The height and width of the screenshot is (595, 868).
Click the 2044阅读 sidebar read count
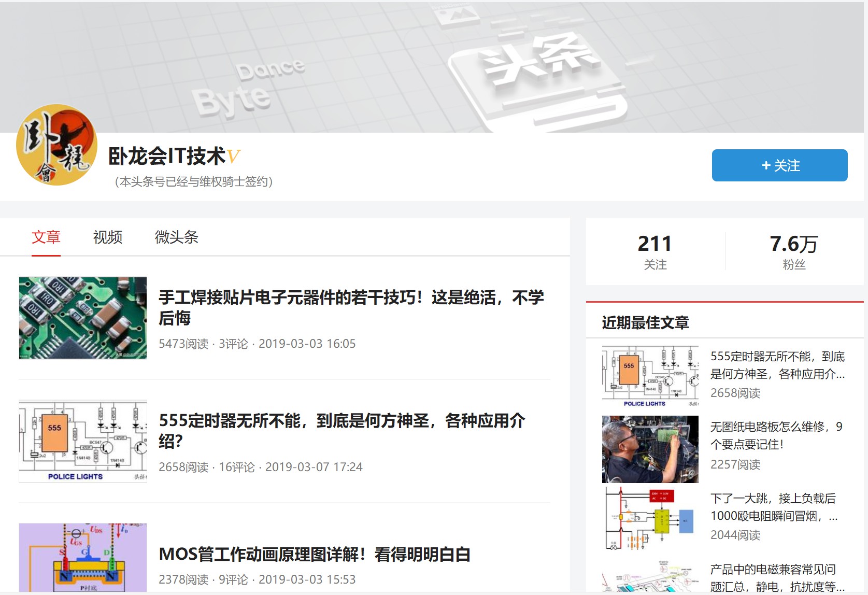(735, 535)
